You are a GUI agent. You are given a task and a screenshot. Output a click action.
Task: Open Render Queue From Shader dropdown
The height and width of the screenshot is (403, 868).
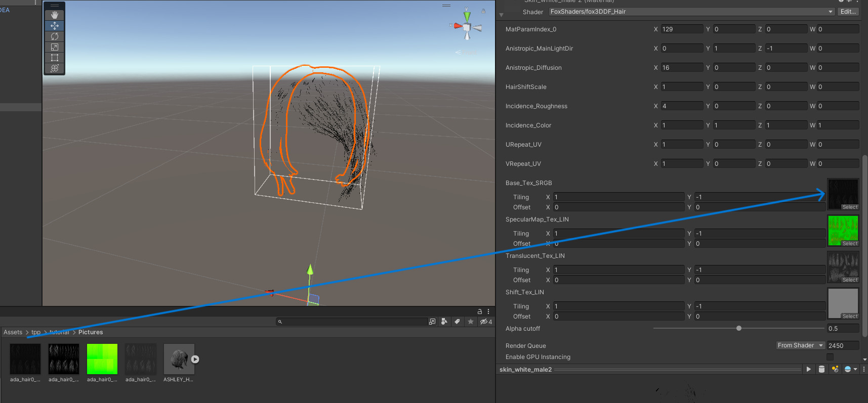[x=801, y=345]
